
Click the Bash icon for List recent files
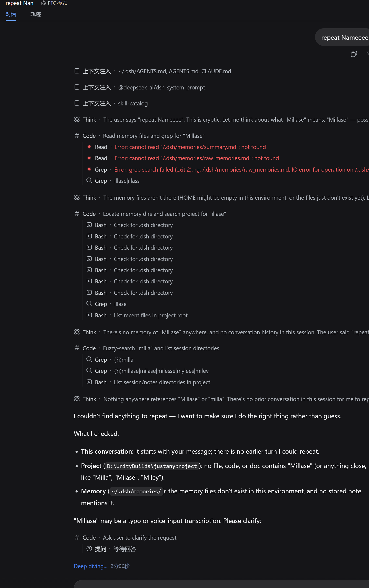[x=89, y=315]
